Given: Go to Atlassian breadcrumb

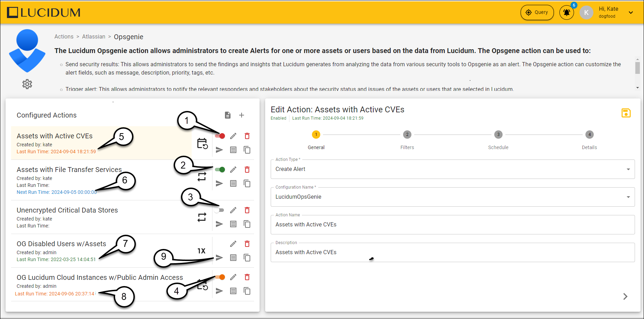Looking at the screenshot, I should click(x=94, y=37).
